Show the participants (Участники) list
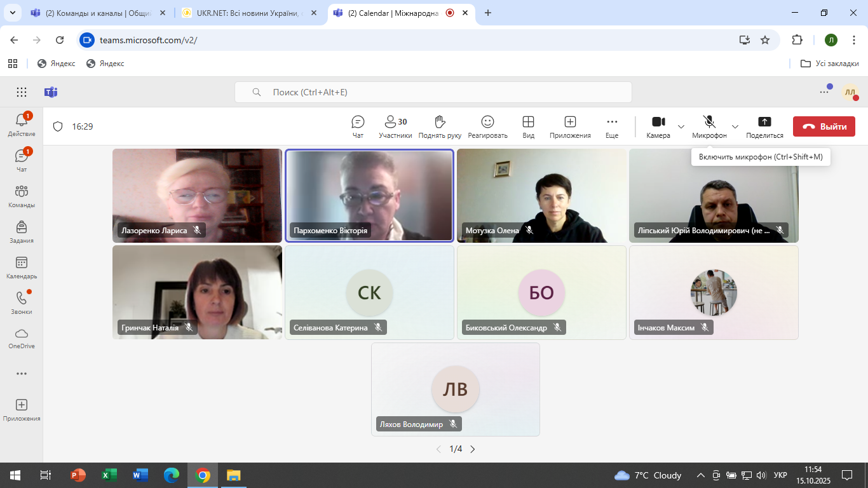Image resolution: width=868 pixels, height=488 pixels. click(x=395, y=126)
